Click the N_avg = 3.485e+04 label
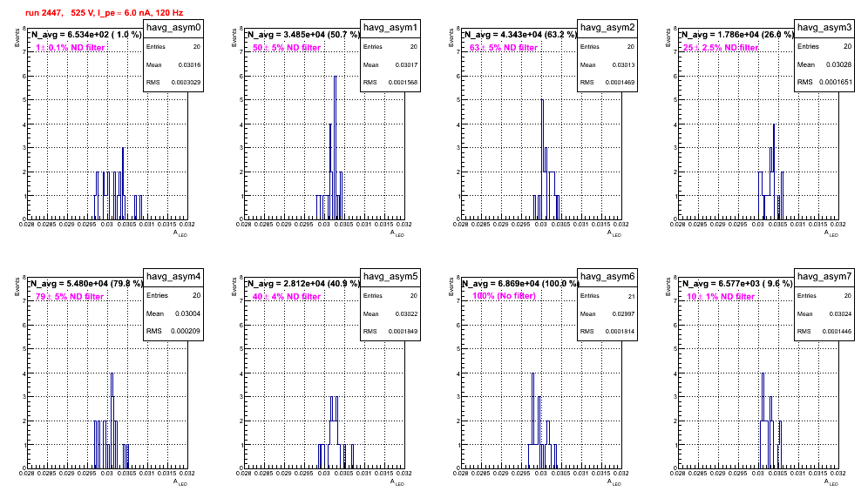This screenshot has height=498, width=868. pos(302,35)
